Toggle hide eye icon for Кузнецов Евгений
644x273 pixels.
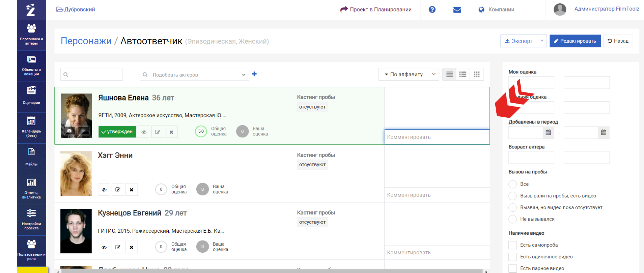[104, 247]
